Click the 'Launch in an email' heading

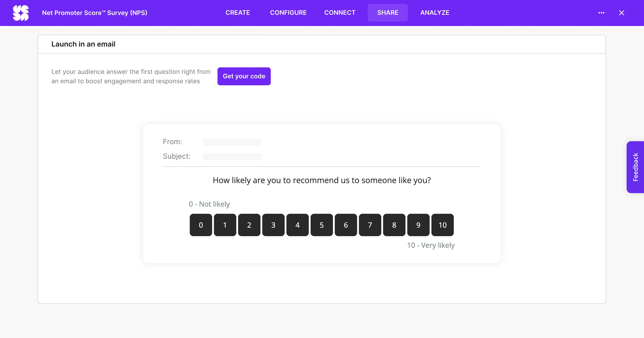click(x=83, y=44)
